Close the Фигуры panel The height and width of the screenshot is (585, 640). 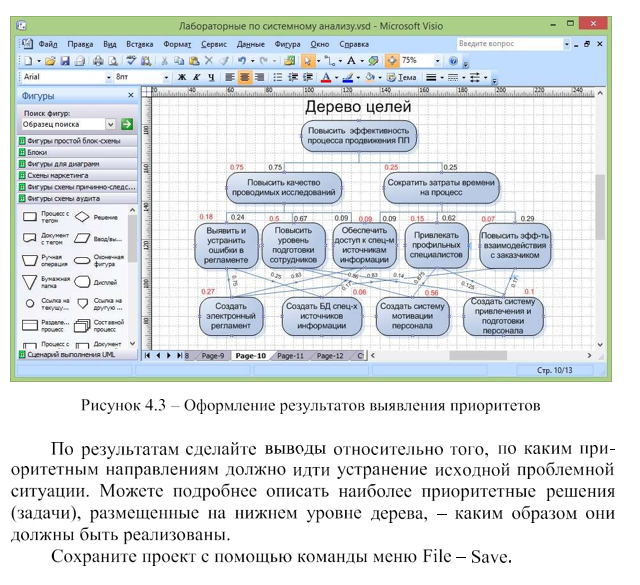coord(131,95)
